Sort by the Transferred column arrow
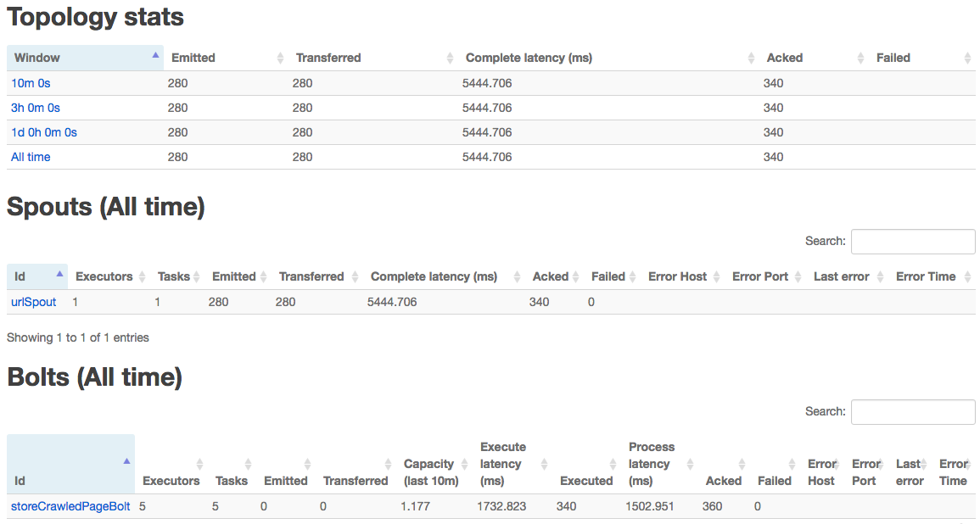This screenshot has height=524, width=980. click(450, 58)
